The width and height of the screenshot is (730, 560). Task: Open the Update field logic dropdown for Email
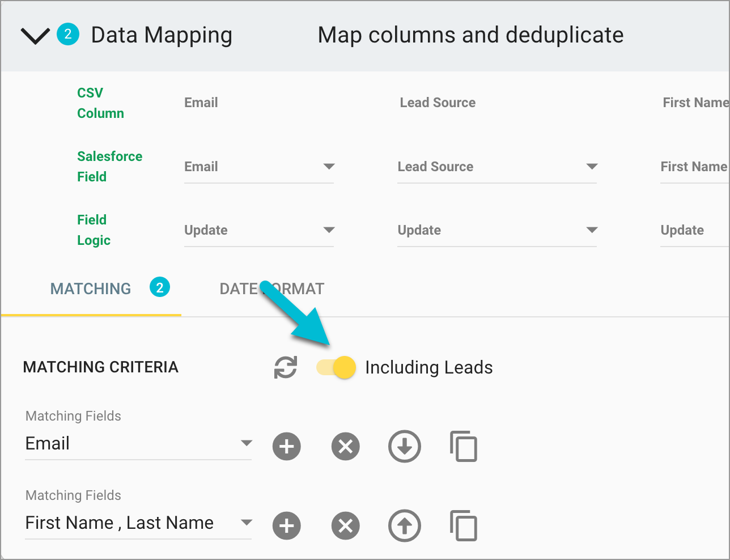click(329, 230)
